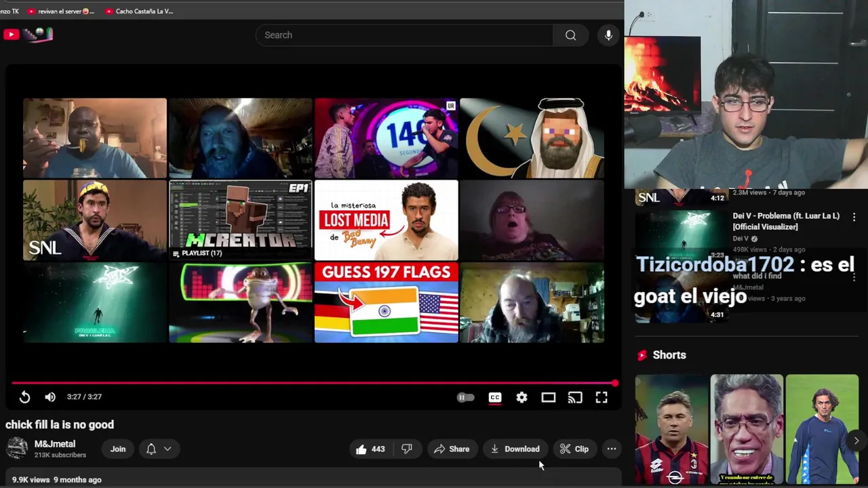The image size is (868, 488).
Task: Click the video title 'chick fill la is no good'
Action: tap(60, 425)
